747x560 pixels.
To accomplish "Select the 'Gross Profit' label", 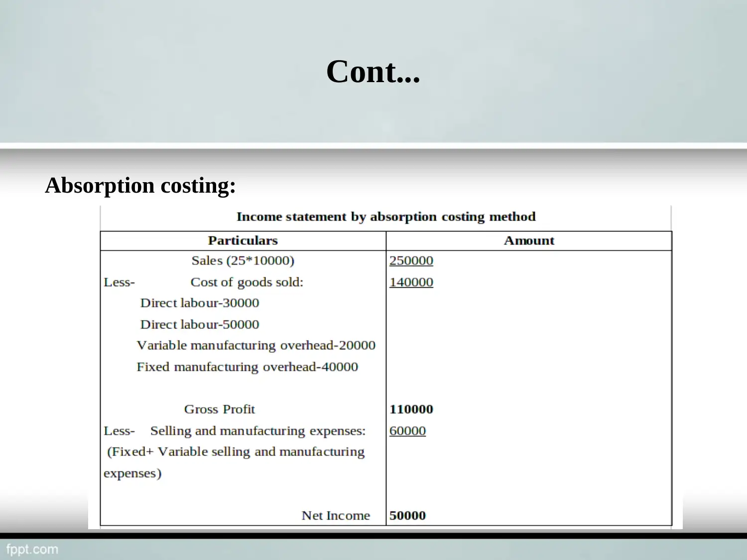I will click(220, 410).
